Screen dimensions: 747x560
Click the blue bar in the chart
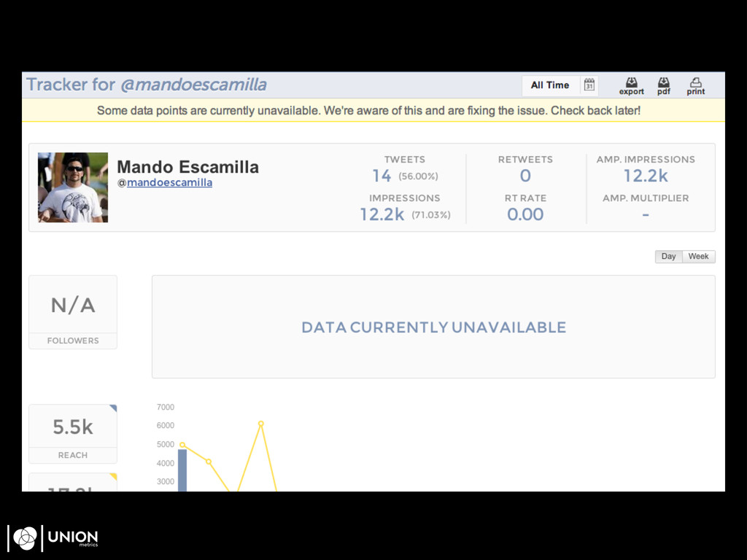pyautogui.click(x=182, y=470)
